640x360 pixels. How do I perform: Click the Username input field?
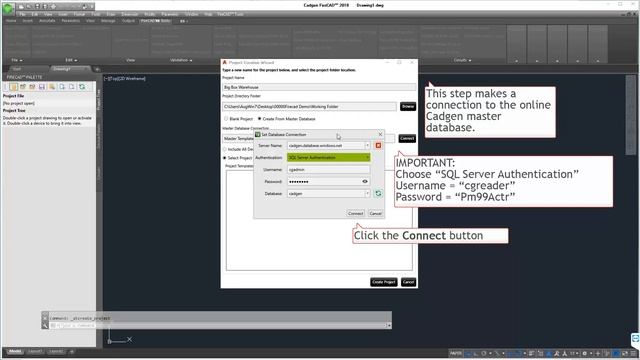329,169
